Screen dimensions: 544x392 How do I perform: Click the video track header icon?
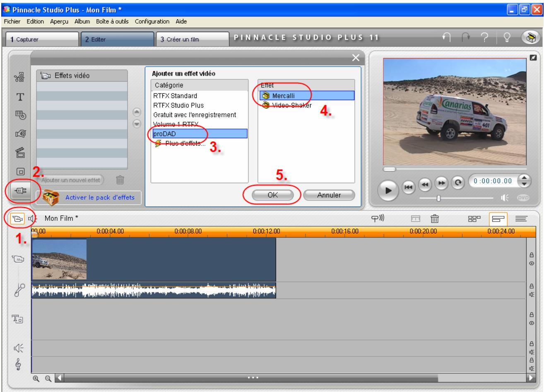tap(18, 259)
